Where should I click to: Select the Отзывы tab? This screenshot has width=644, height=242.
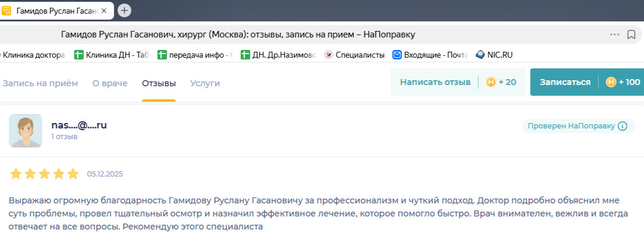158,83
